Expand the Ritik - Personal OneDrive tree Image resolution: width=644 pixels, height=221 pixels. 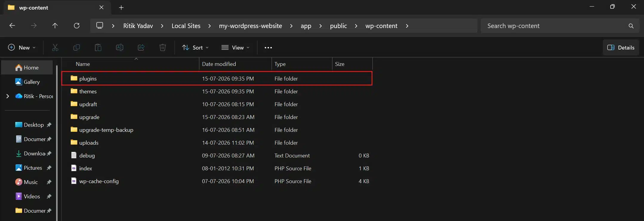(x=8, y=96)
